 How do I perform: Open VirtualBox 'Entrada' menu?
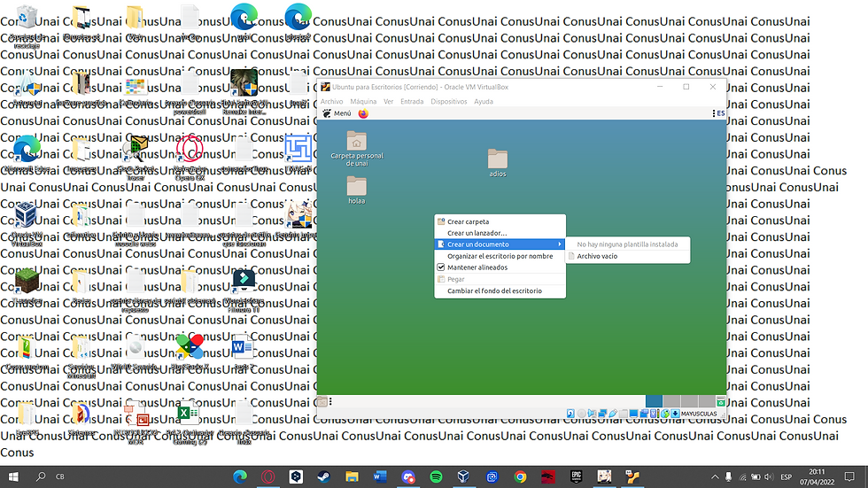click(x=412, y=101)
